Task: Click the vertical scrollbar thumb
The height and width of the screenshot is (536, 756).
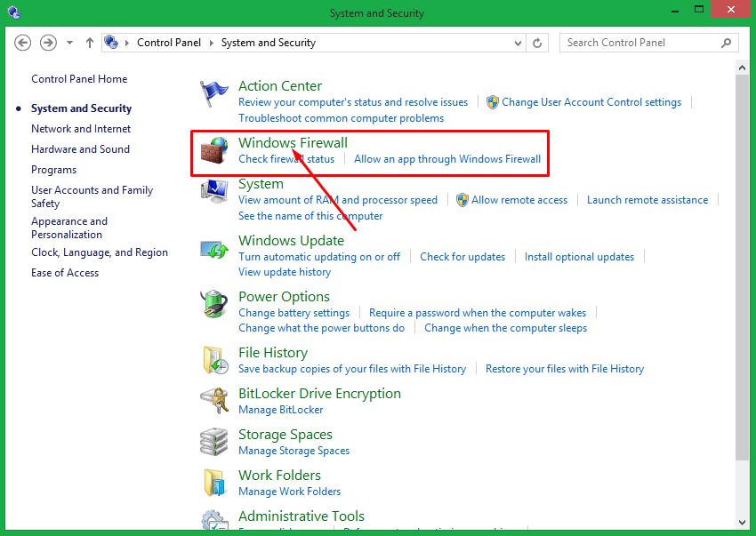Action: [x=742, y=268]
